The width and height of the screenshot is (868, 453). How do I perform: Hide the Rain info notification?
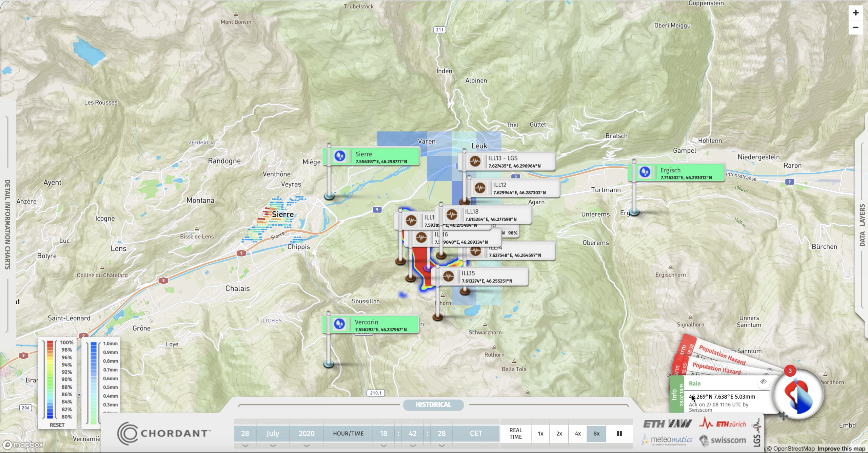[x=763, y=382]
